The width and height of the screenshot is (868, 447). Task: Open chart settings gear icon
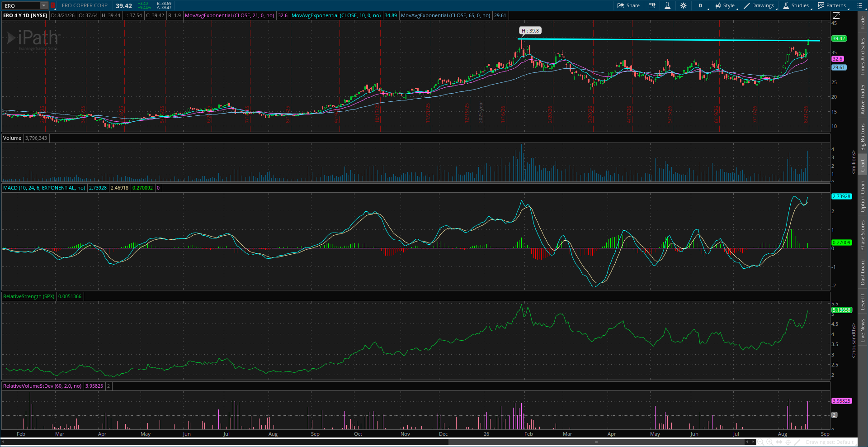click(683, 5)
